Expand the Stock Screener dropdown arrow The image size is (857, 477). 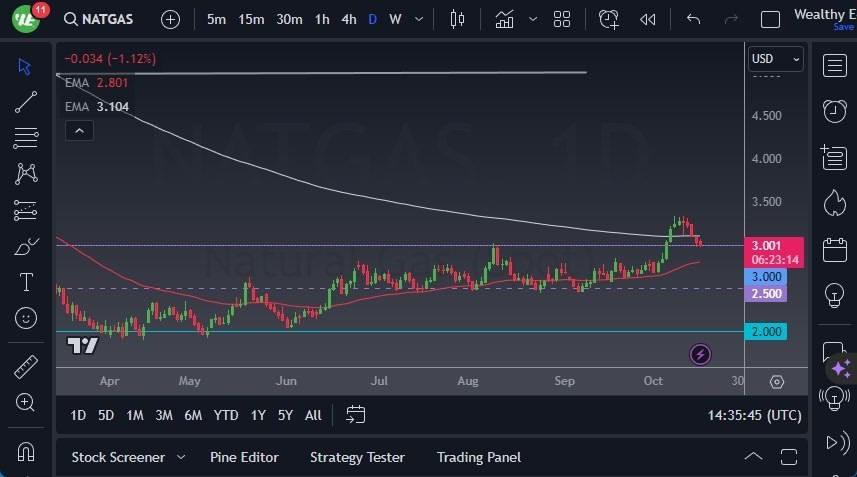(x=181, y=457)
